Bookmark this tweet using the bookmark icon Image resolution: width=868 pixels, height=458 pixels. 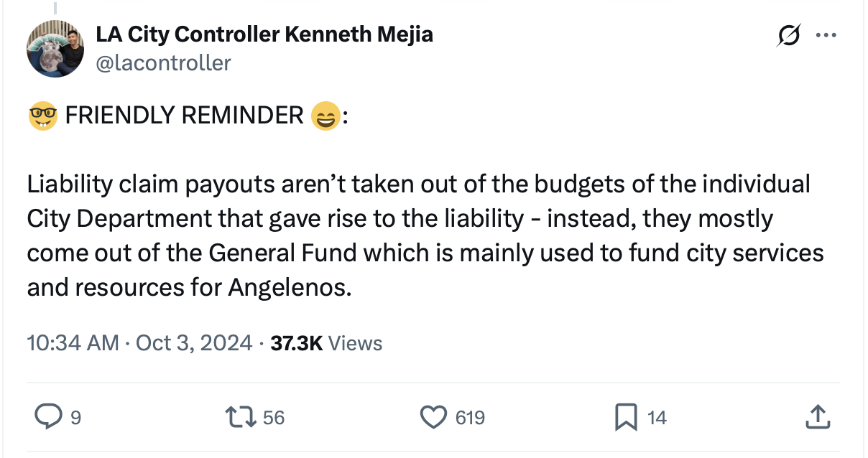click(626, 416)
